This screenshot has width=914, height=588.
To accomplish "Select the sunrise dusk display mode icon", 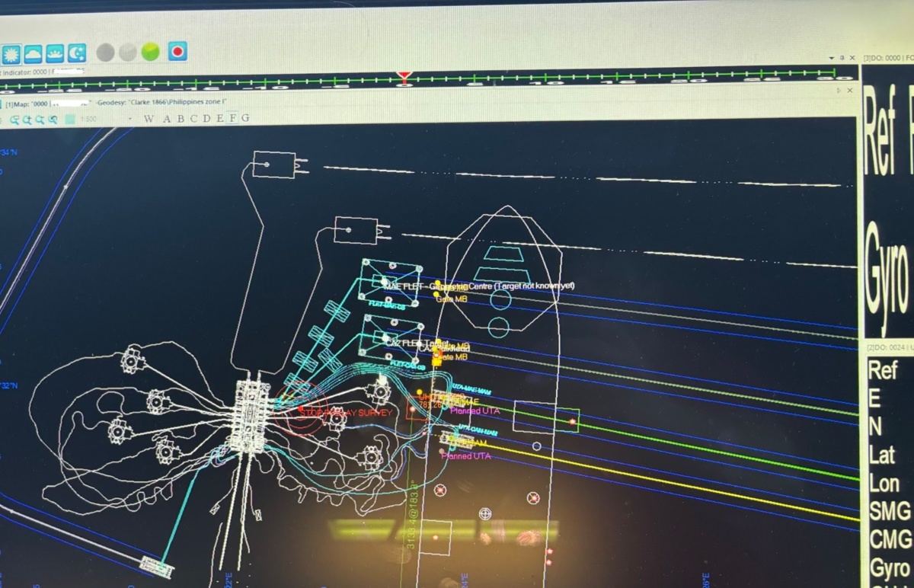I will point(55,53).
